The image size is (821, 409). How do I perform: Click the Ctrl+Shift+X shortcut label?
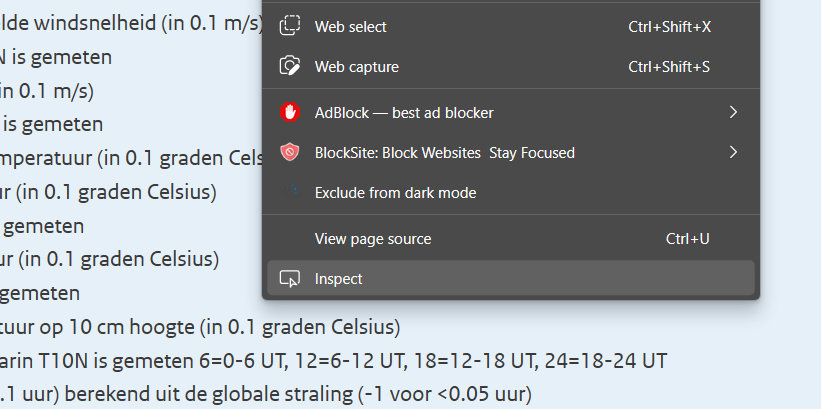[669, 27]
